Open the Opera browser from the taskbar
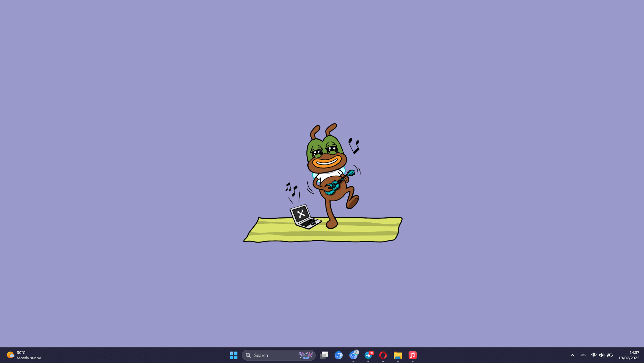The width and height of the screenshot is (644, 363). click(383, 355)
